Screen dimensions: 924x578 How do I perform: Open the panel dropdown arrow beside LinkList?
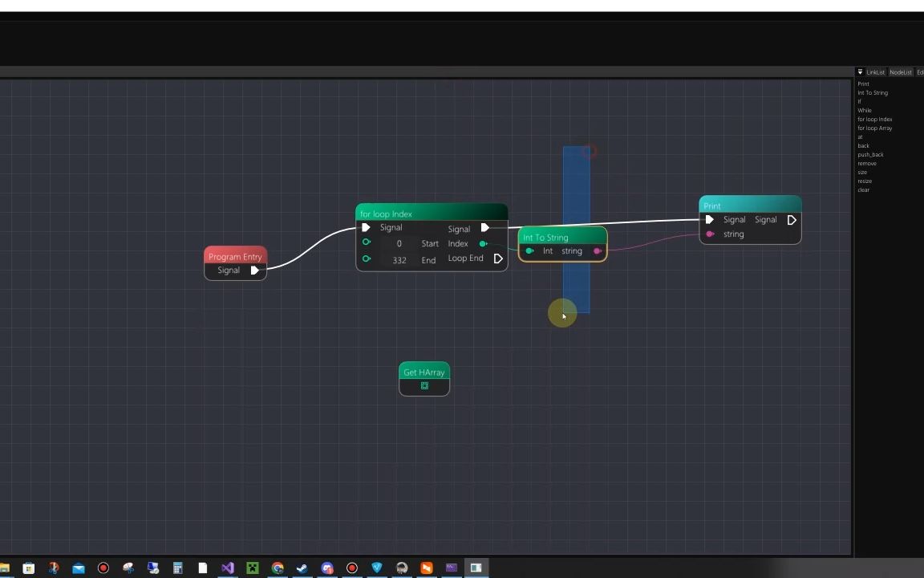click(x=860, y=72)
